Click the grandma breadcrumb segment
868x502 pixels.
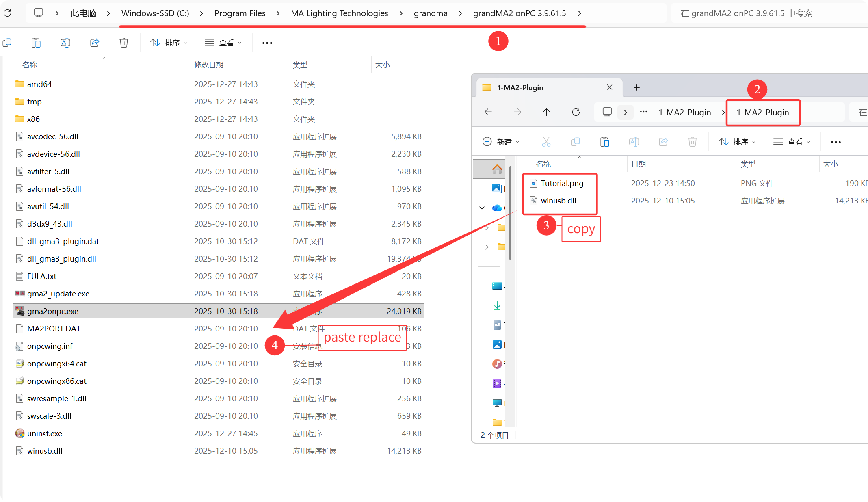430,13
